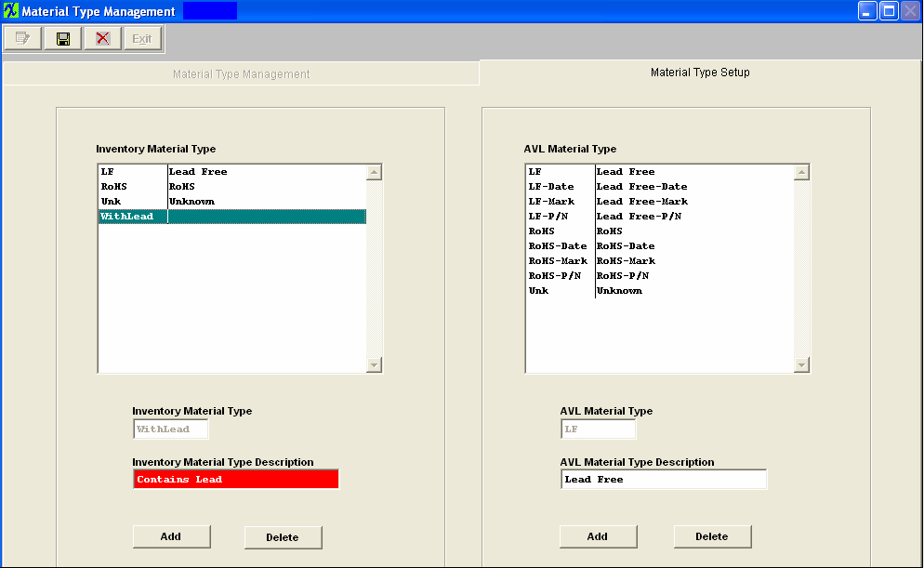Click the Exit toolbar button

pyautogui.click(x=142, y=39)
